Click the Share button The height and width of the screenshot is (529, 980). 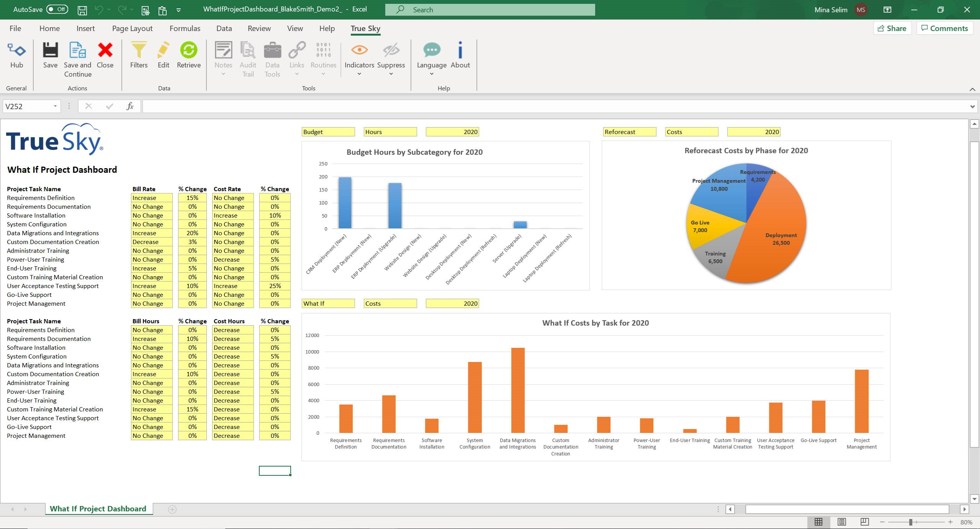[x=892, y=28]
